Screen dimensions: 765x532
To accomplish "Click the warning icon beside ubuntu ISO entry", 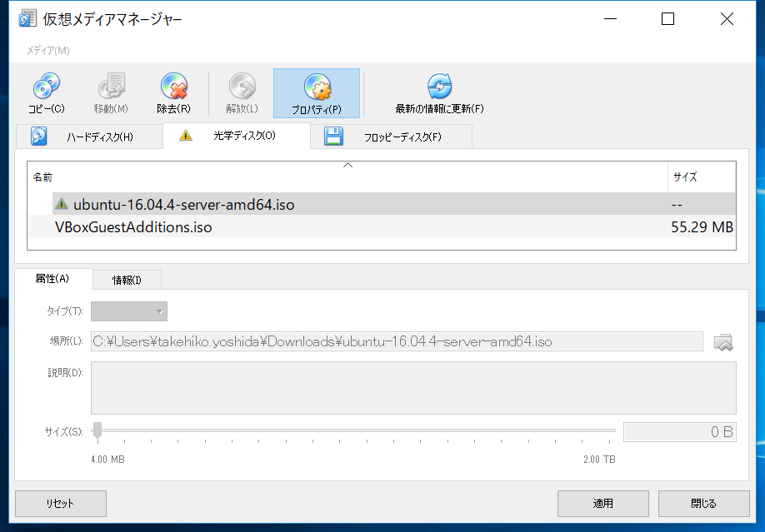I will [62, 204].
